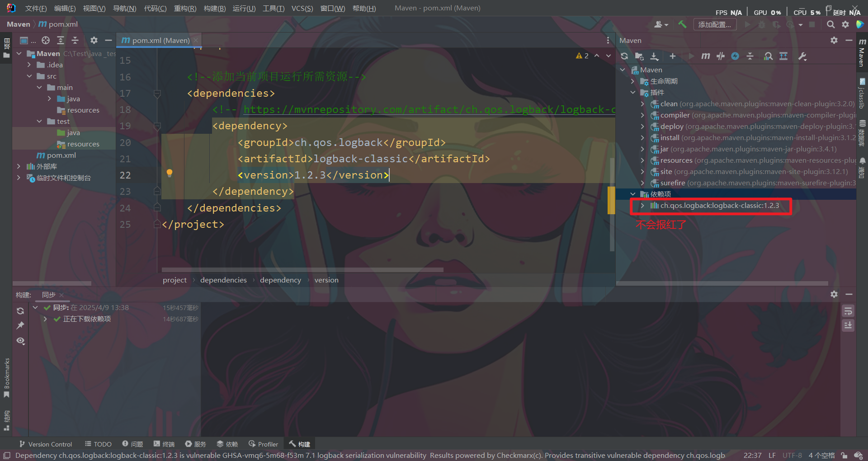The height and width of the screenshot is (461, 868).
Task: Expand logback-classic:1.2.3 dependency node
Action: click(x=642, y=206)
